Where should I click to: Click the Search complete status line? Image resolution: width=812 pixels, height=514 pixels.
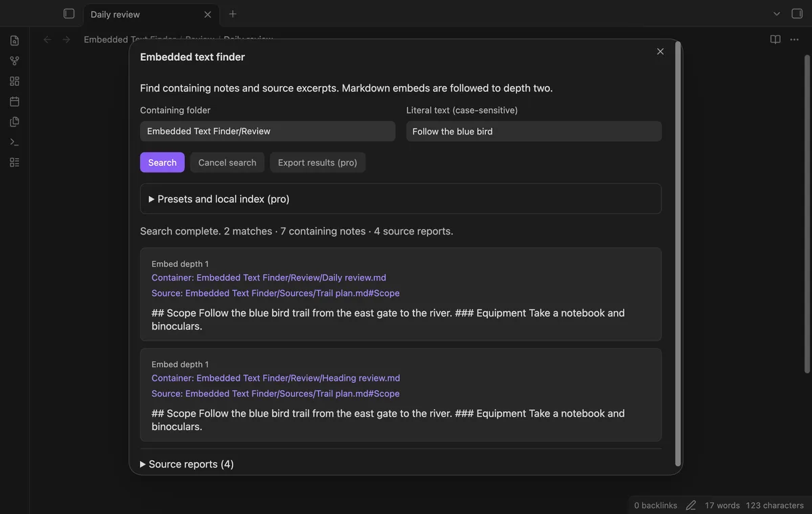[296, 231]
